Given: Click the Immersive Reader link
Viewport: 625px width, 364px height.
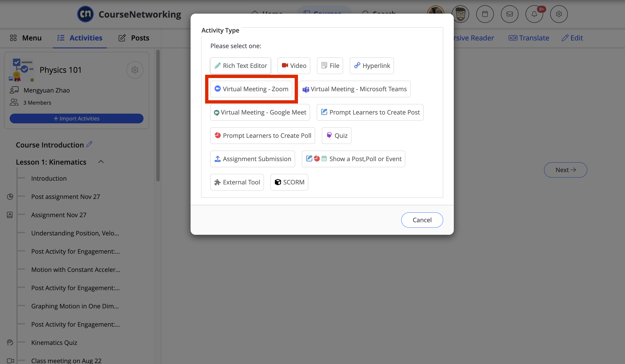Looking at the screenshot, I should 474,38.
